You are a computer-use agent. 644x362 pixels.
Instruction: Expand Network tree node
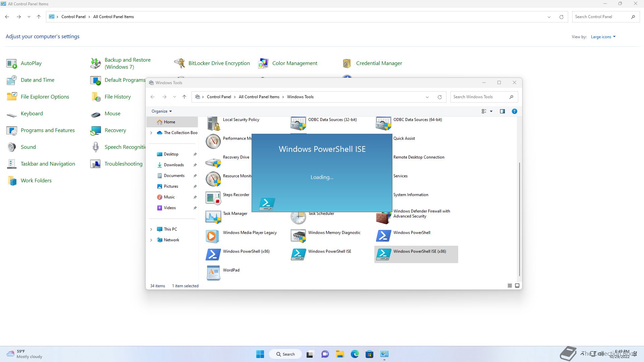pyautogui.click(x=151, y=240)
